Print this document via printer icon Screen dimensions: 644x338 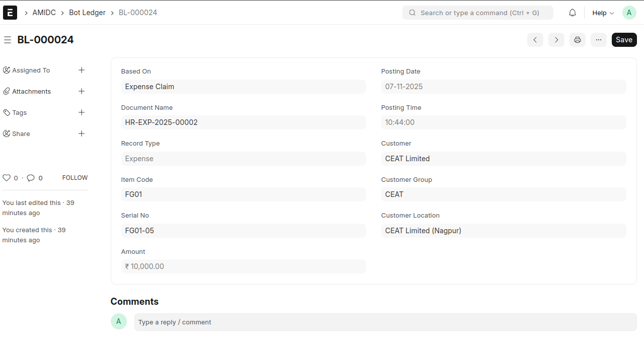[578, 40]
